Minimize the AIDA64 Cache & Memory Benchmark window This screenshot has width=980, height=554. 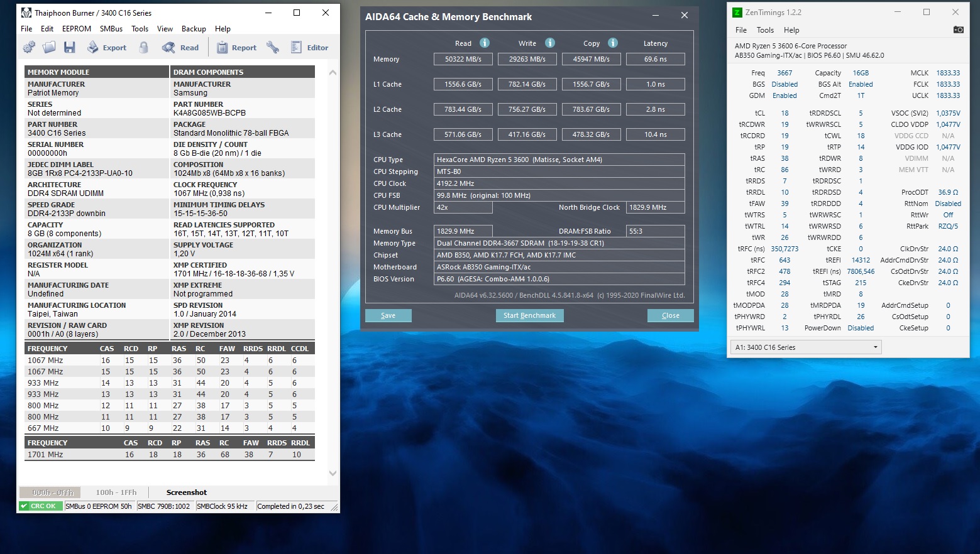point(656,16)
